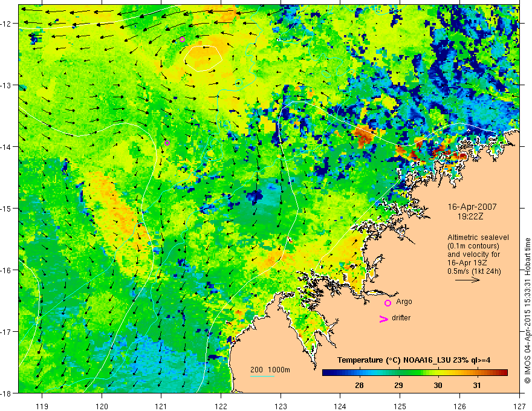Select the Argo float marker near 12.3S
Image resolution: width=532 pixels, height=411 pixels.
pyautogui.click(x=182, y=39)
